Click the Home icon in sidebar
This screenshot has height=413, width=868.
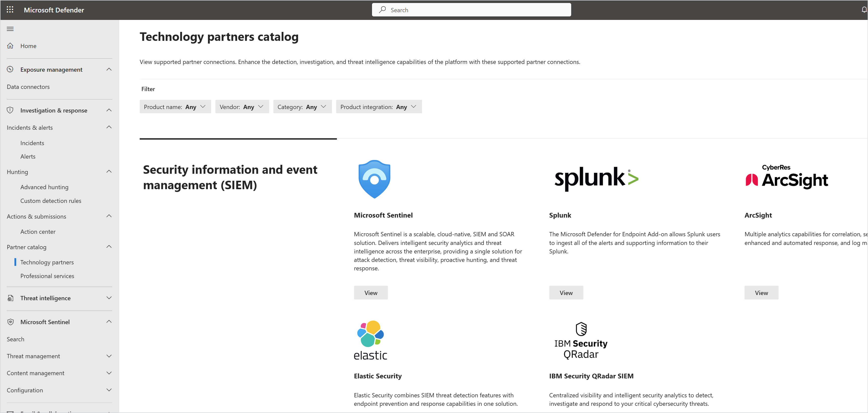point(10,46)
